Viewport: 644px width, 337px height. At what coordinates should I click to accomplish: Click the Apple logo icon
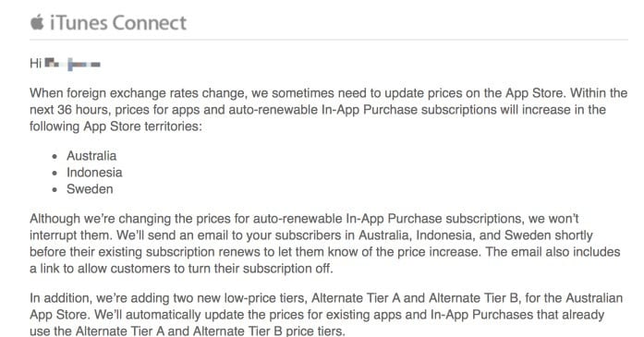37,22
